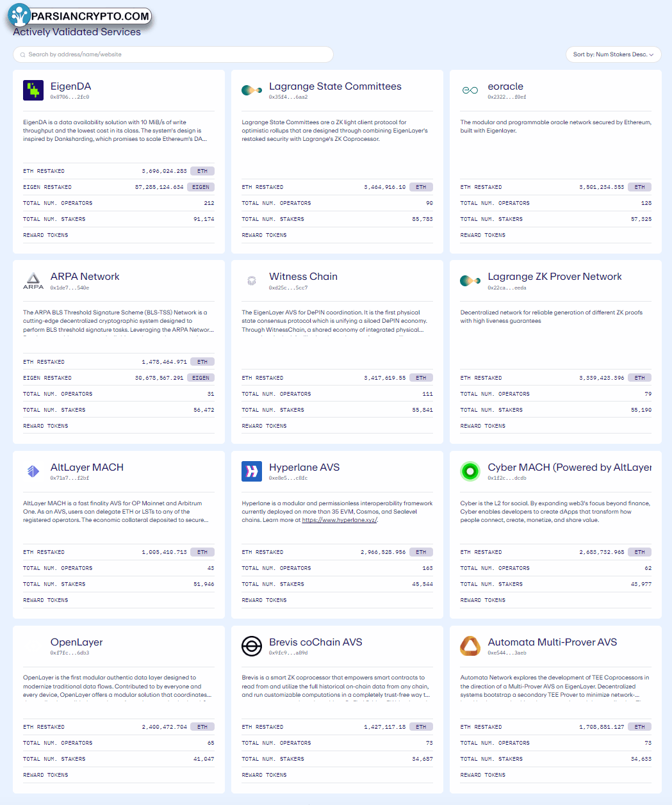Click the Parsiancrypto.com logo banner
Screen dimensions: 672x805
pos(80,15)
